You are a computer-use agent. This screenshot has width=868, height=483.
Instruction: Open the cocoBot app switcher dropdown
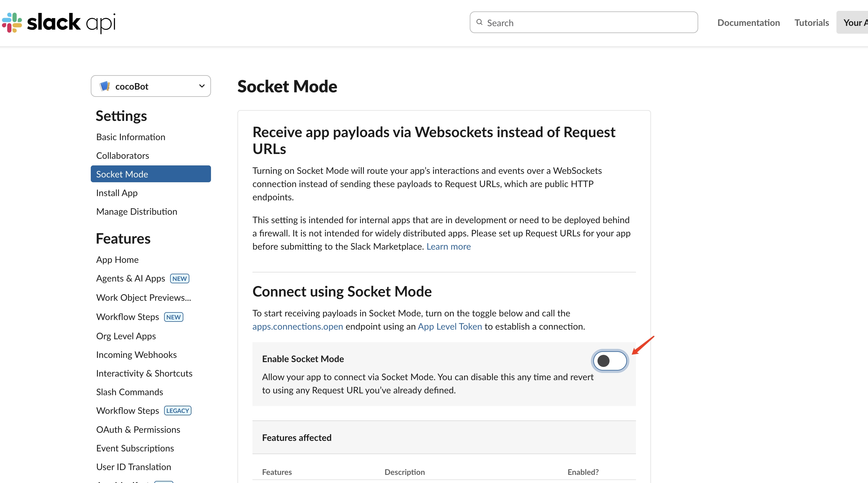(x=151, y=86)
